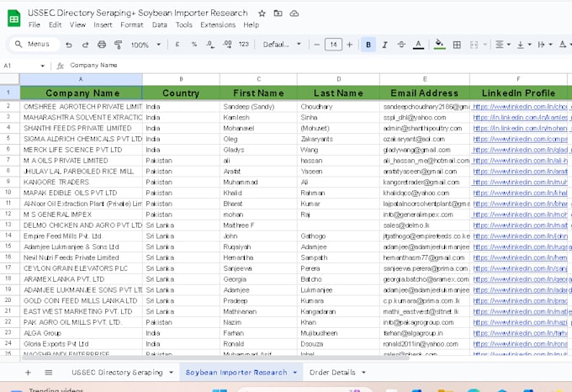Click the Undo arrow
This screenshot has width=572, height=392.
point(69,45)
